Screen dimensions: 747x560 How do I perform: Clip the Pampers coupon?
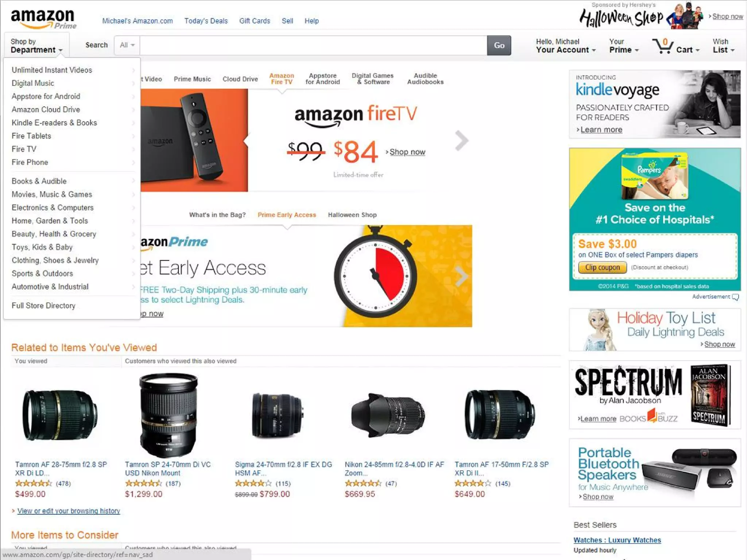click(602, 268)
